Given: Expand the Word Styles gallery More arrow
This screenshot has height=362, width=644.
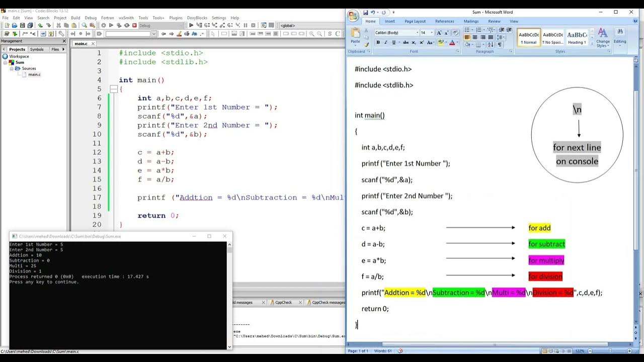Looking at the screenshot, I should tap(592, 43).
